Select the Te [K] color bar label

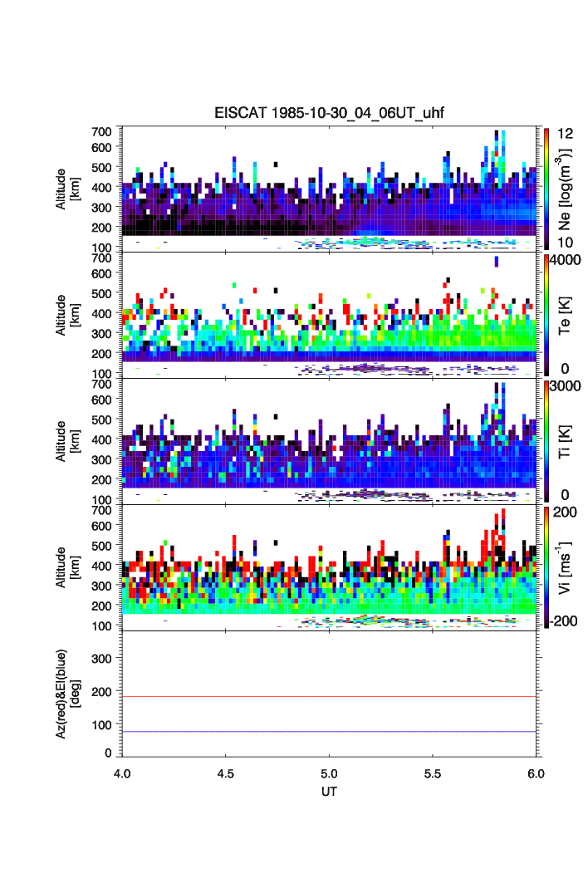tap(566, 316)
